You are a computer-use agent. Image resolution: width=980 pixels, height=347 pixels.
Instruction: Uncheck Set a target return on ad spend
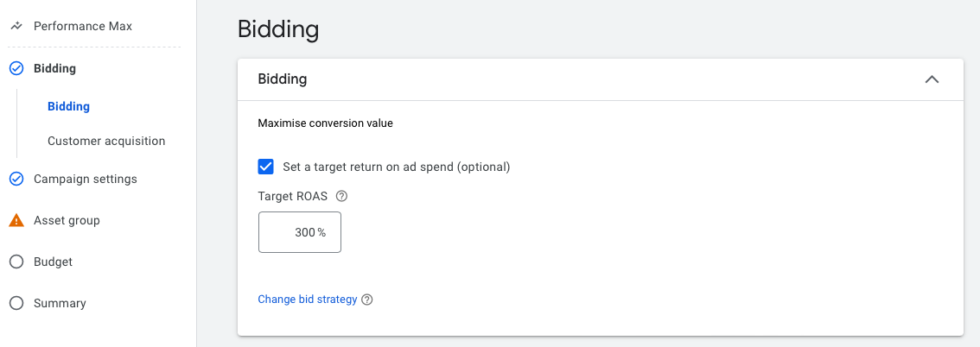pos(265,167)
